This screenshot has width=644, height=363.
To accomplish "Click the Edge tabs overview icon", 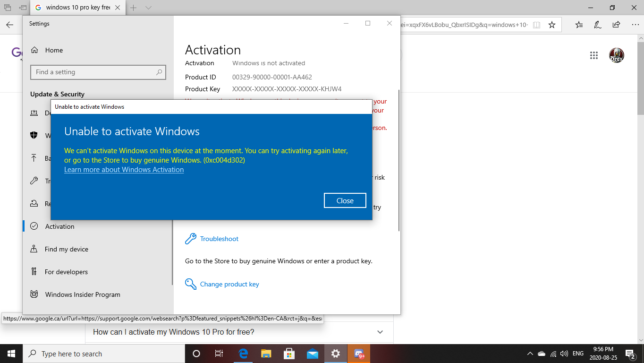I will pos(8,8).
